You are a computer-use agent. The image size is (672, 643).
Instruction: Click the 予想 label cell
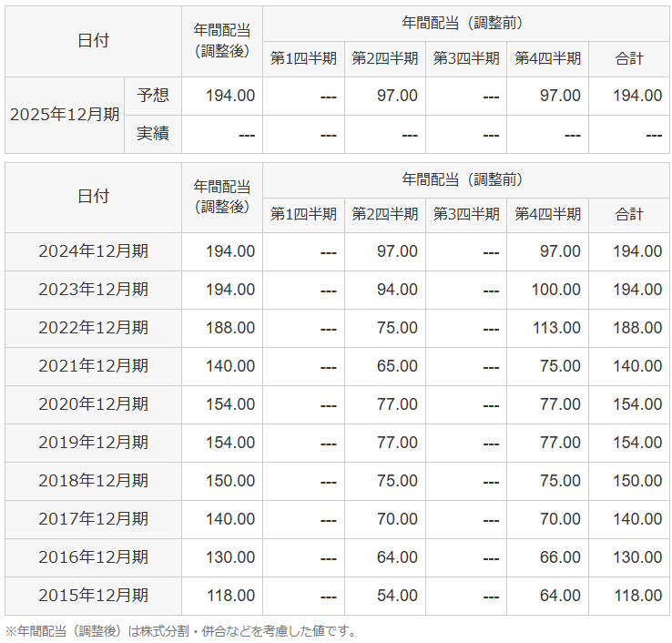153,96
